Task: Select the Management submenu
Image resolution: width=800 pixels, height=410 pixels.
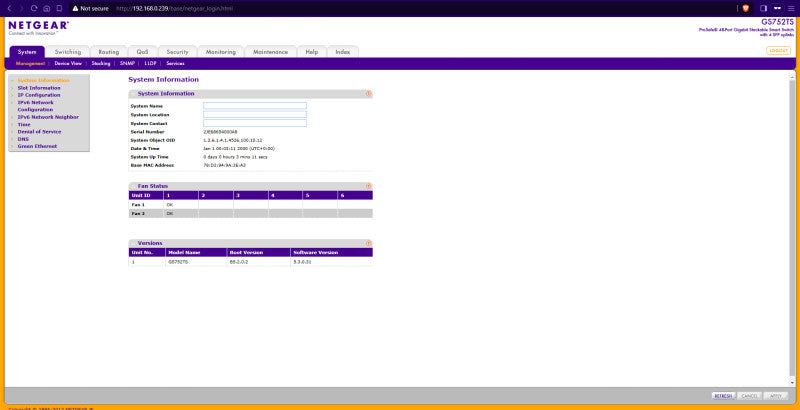Action: pos(30,63)
